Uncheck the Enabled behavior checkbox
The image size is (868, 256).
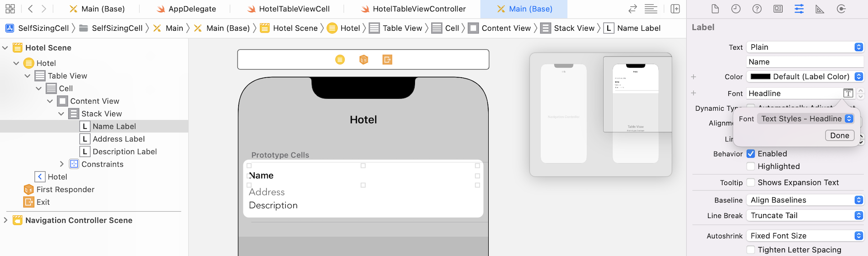coord(751,154)
